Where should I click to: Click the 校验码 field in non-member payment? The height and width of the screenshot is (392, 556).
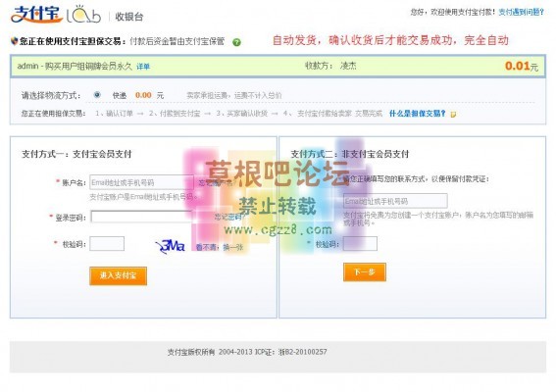point(360,243)
